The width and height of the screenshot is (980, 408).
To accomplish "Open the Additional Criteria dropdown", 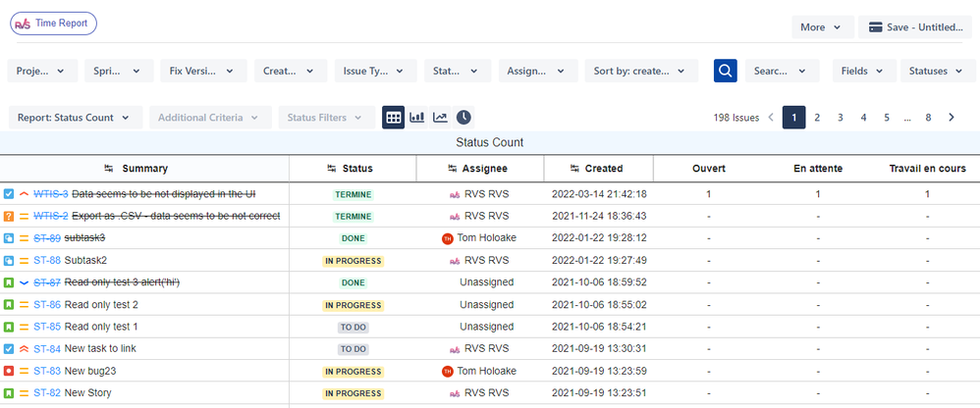I will (x=210, y=118).
